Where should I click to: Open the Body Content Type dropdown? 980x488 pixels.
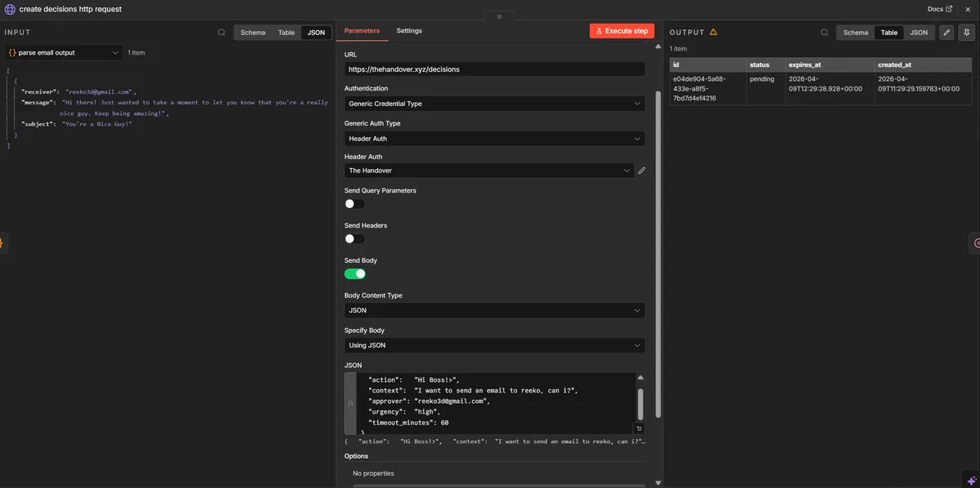tap(493, 309)
